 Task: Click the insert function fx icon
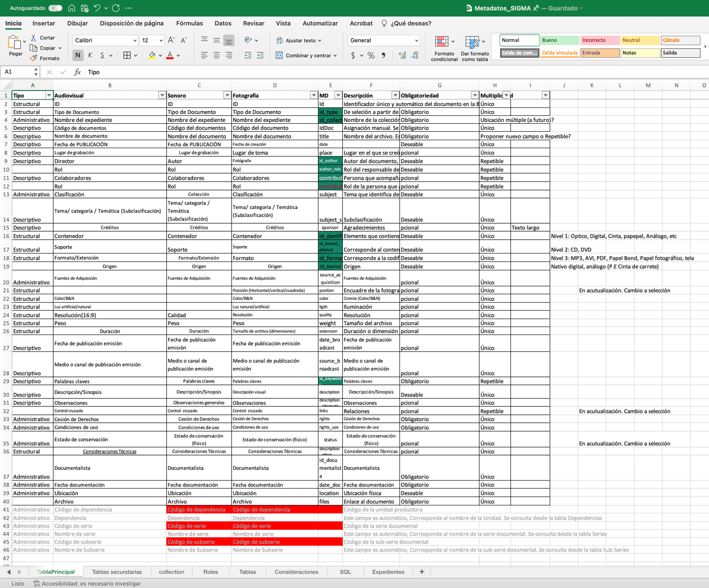77,72
